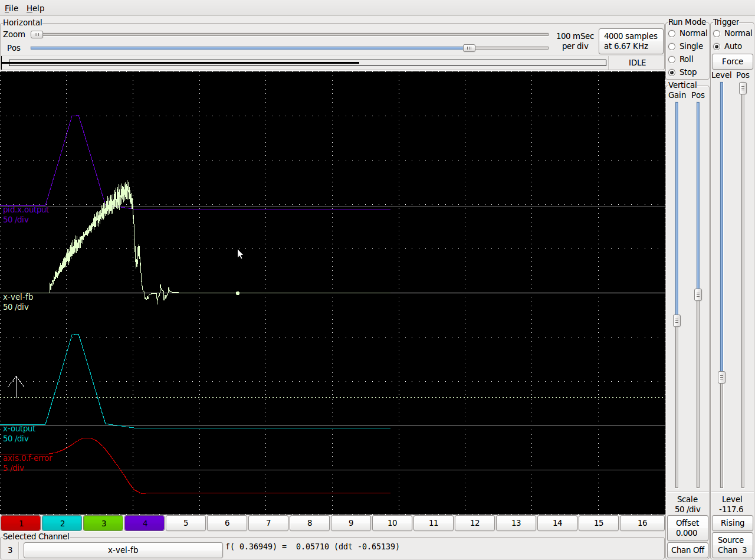Select Single run mode

coord(685,46)
